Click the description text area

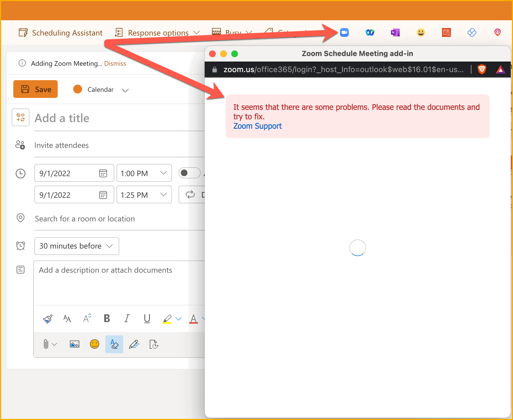[119, 283]
